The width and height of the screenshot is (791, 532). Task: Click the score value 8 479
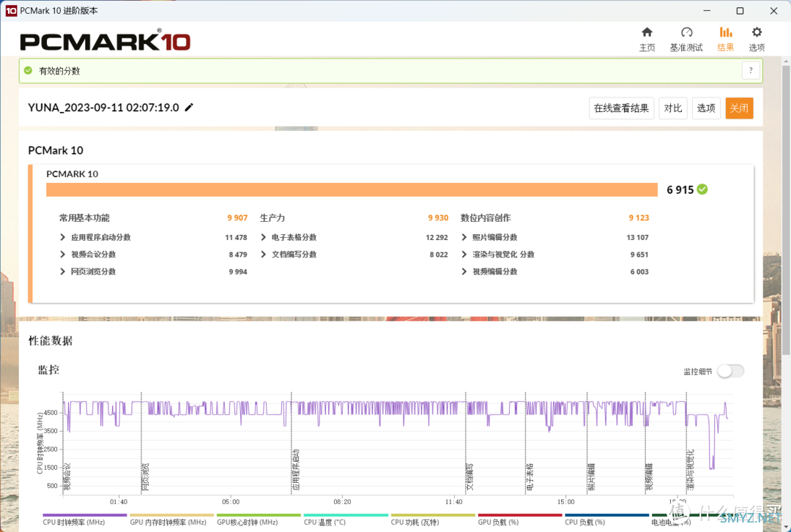click(238, 255)
